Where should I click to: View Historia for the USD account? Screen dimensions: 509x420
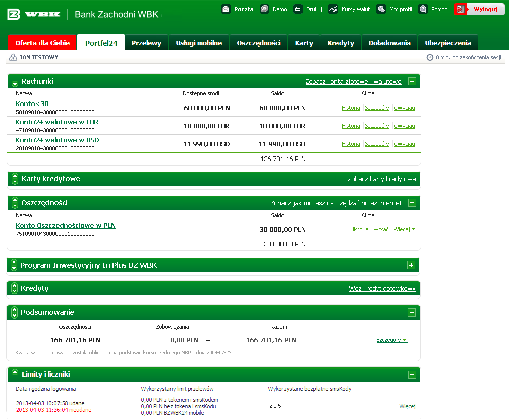point(351,144)
